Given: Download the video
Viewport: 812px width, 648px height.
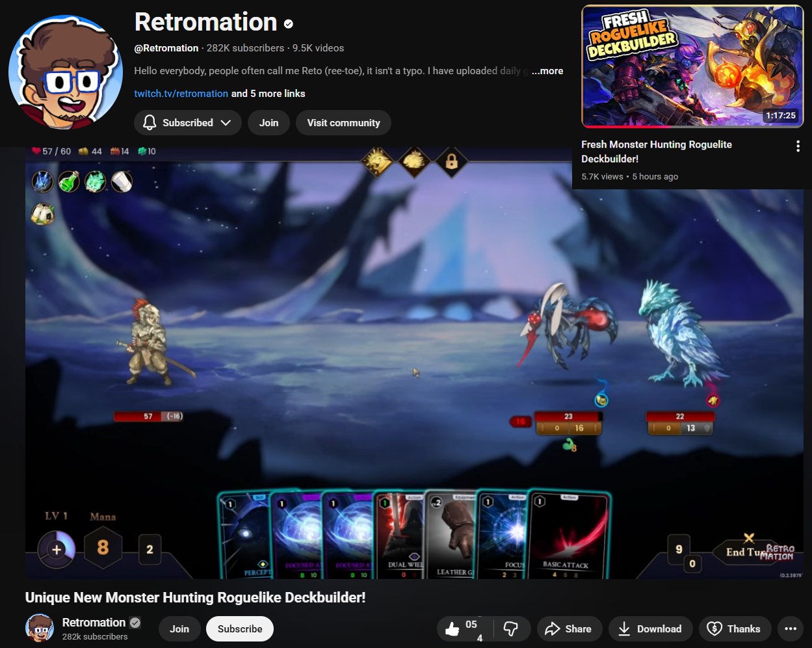Looking at the screenshot, I should [649, 629].
